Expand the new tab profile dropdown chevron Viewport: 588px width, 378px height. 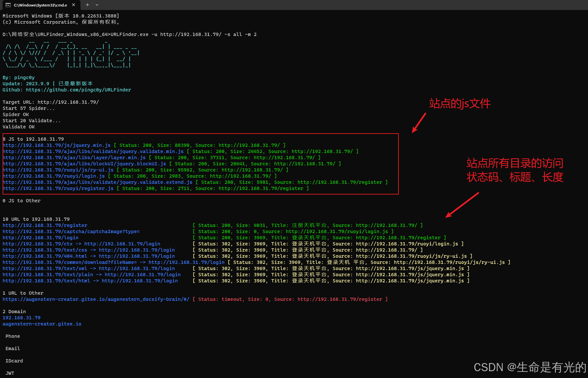[97, 5]
